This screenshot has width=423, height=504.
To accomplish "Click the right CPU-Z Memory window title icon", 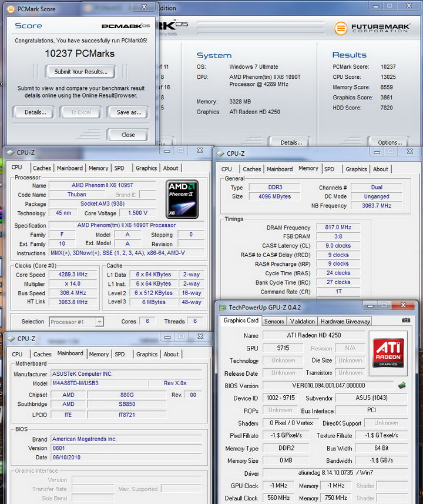I will coord(220,153).
